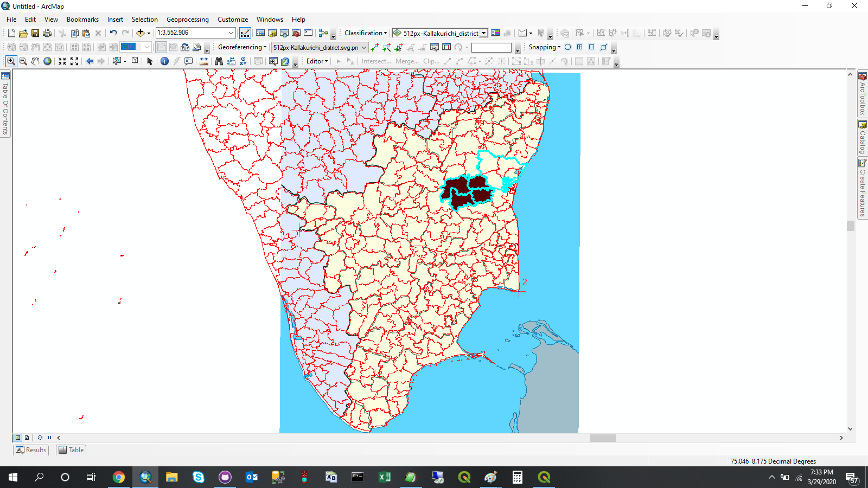
Task: Open the Georeferencing dropdown
Action: 241,47
